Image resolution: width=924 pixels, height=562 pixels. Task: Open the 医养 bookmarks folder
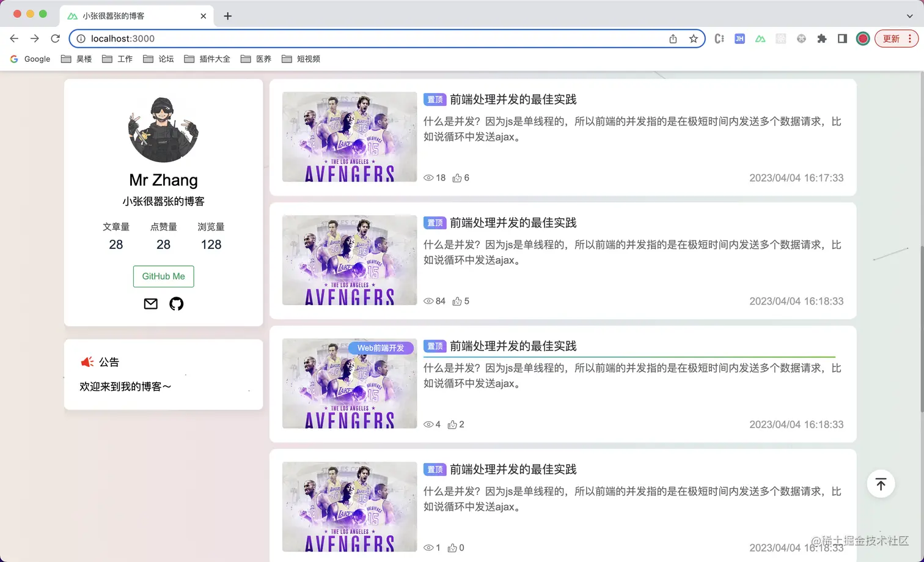point(256,59)
